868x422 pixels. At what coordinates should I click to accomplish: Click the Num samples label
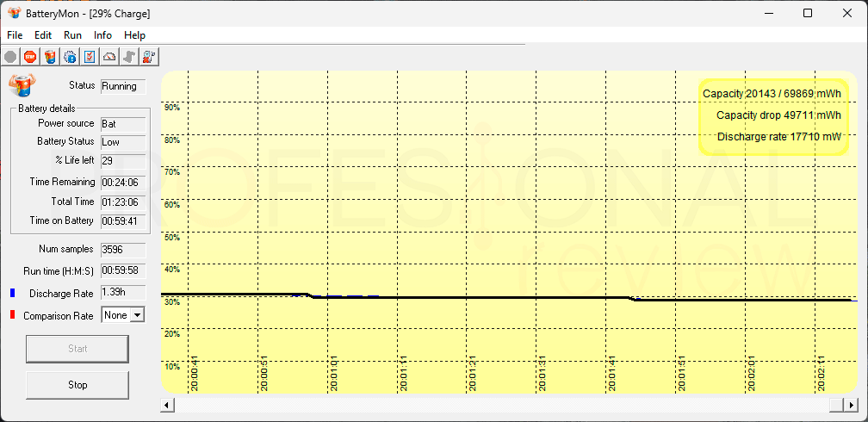click(65, 249)
